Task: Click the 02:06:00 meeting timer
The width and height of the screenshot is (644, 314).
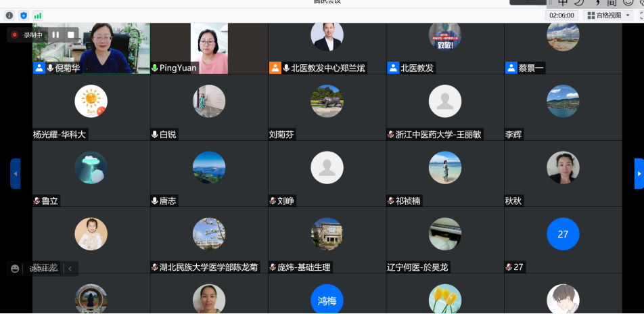Action: pyautogui.click(x=561, y=15)
